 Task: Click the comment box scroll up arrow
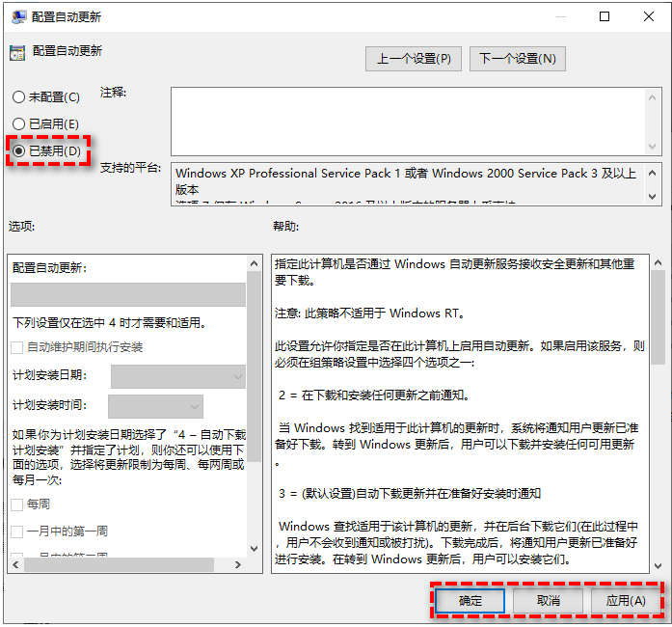coord(652,97)
